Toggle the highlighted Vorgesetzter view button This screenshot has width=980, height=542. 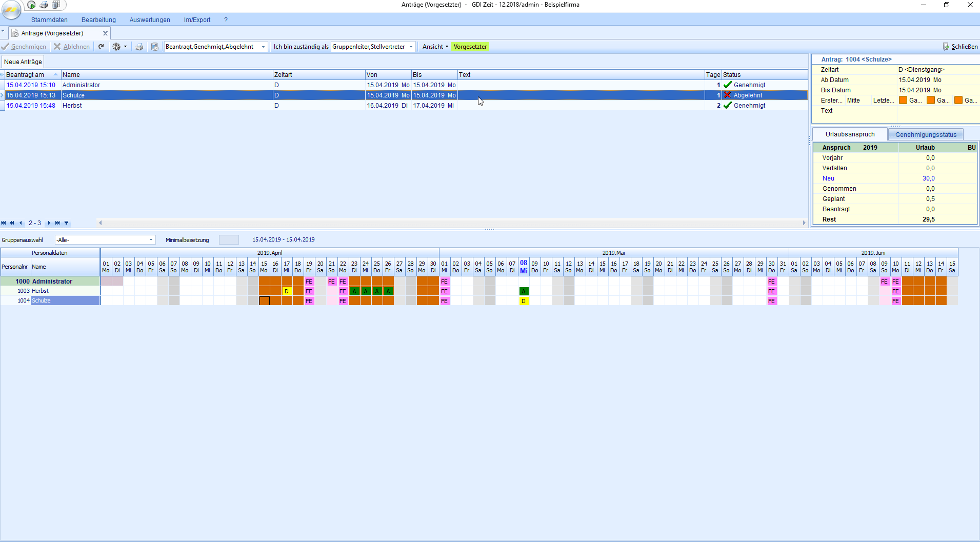(470, 47)
